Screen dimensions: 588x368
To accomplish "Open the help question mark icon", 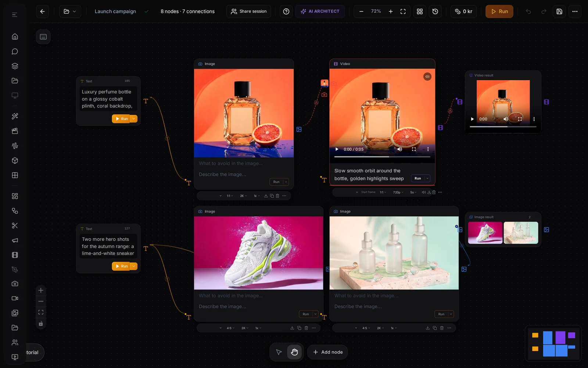I will 286,11.
